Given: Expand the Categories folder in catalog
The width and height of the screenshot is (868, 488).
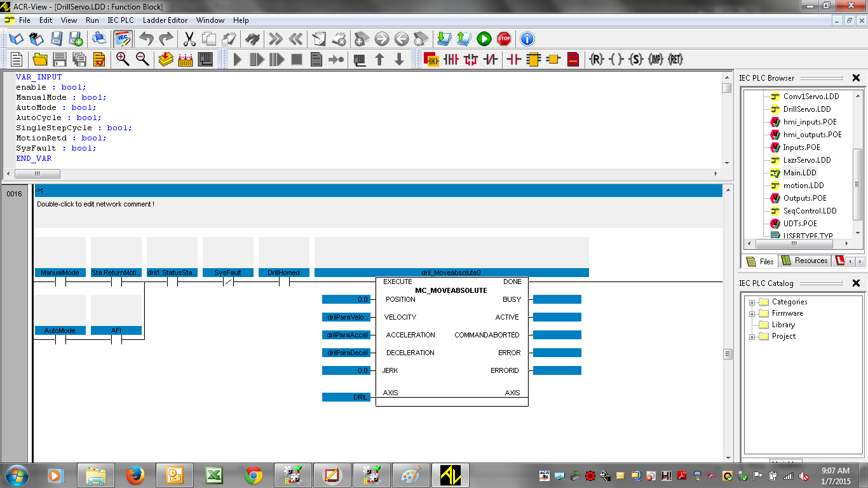Looking at the screenshot, I should coord(752,302).
